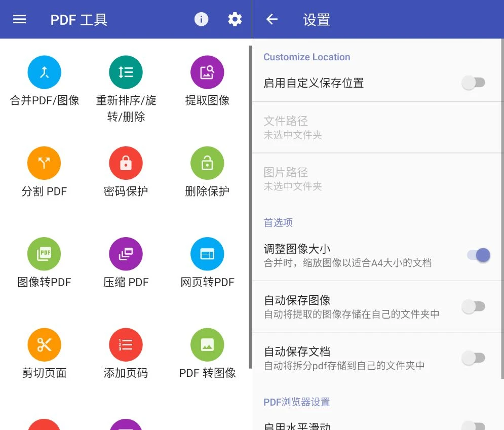Open the 删除保护 green unlock icon
This screenshot has width=504, height=430.
207,163
